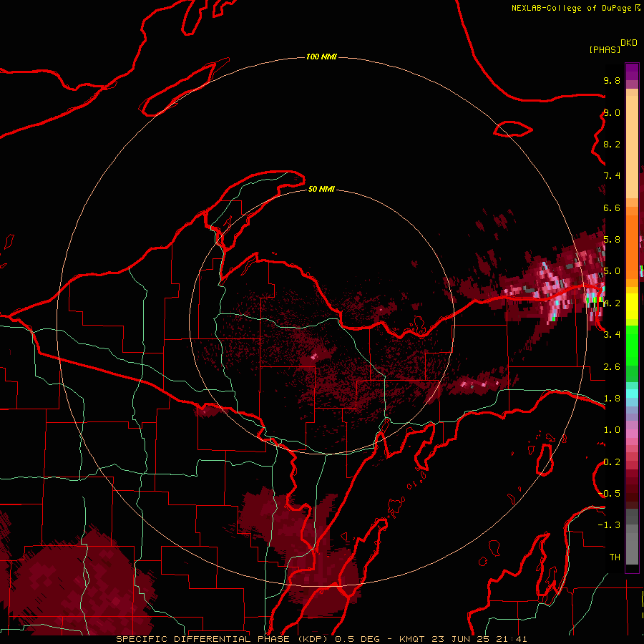The height and width of the screenshot is (644, 644).
Task: Click the Specific Differential Phase KMQT caption
Action: (321, 639)
